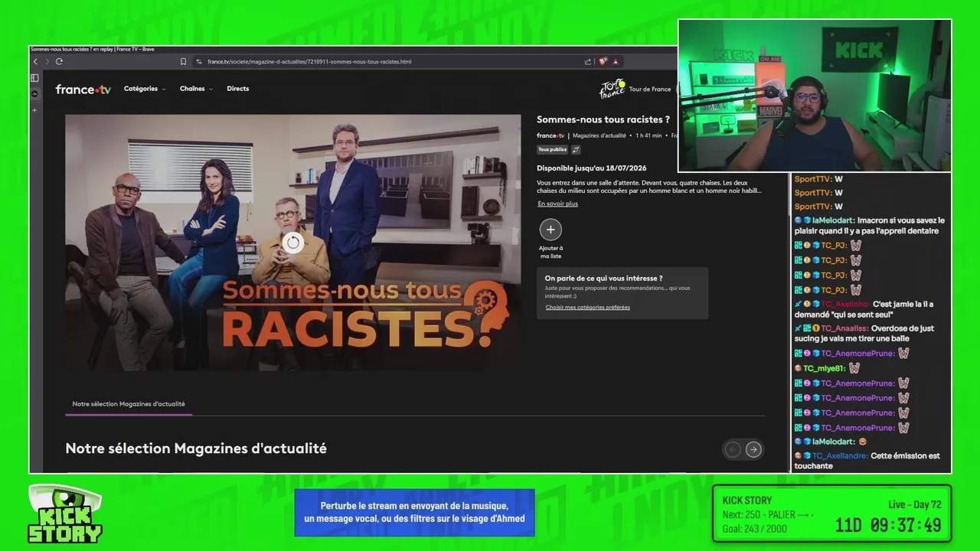This screenshot has height=551, width=980.
Task: Reload the France TV page
Action: (59, 61)
